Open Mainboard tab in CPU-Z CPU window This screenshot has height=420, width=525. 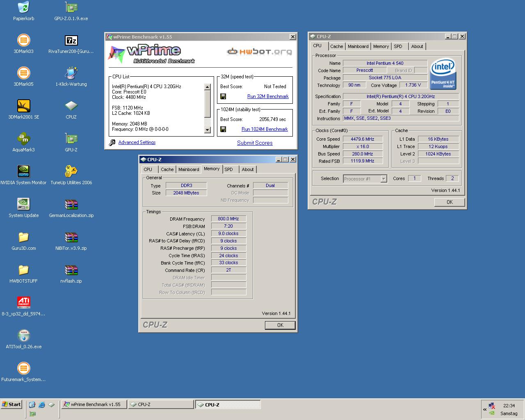[x=358, y=46]
